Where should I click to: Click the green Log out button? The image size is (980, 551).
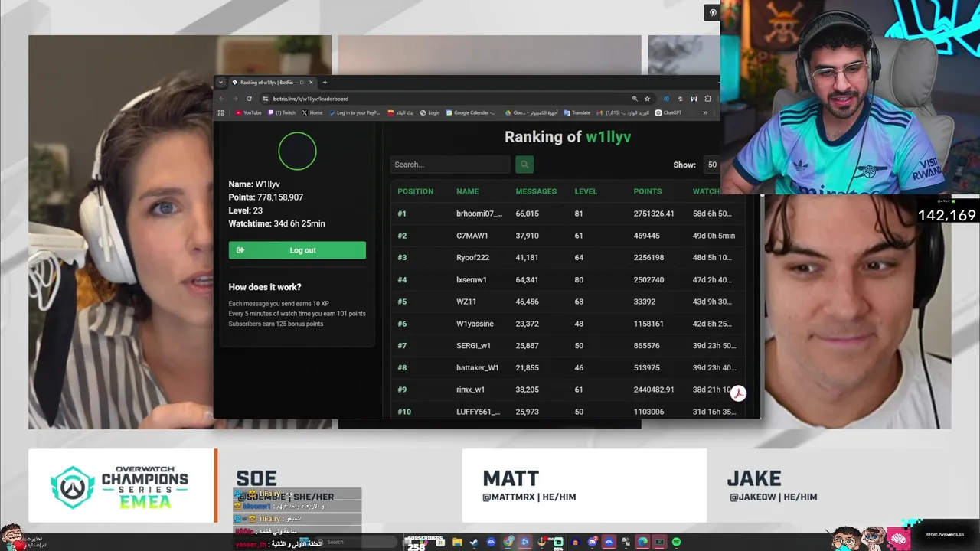coord(297,250)
